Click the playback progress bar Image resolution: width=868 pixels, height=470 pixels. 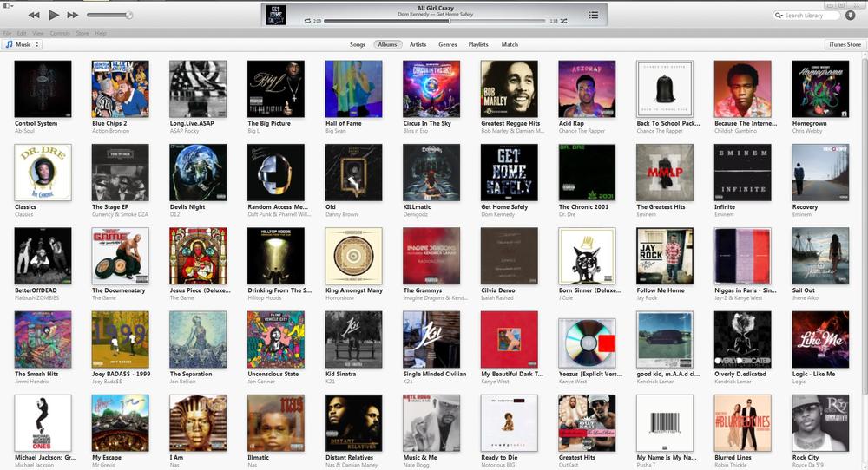pos(435,21)
